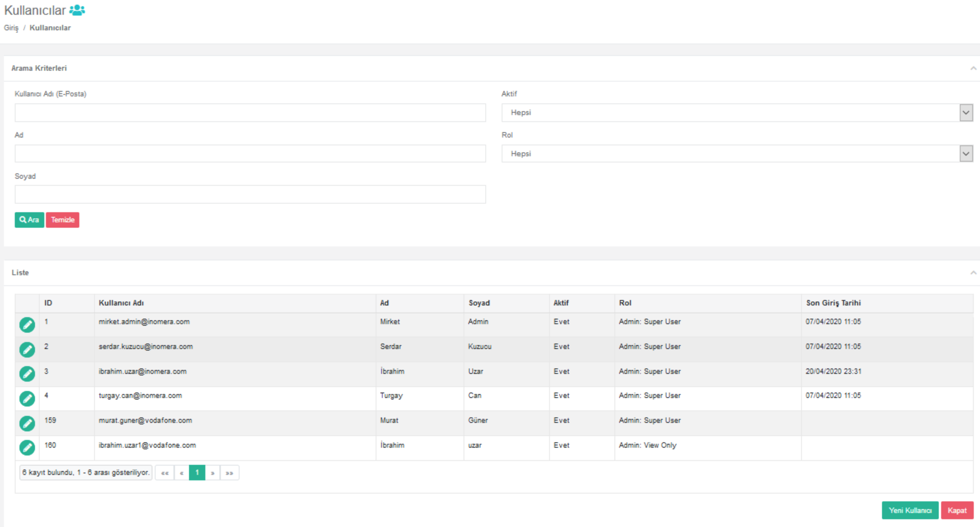The image size is (980, 527).
Task: Click Kullanıcılar breadcrumb item
Action: click(50, 28)
